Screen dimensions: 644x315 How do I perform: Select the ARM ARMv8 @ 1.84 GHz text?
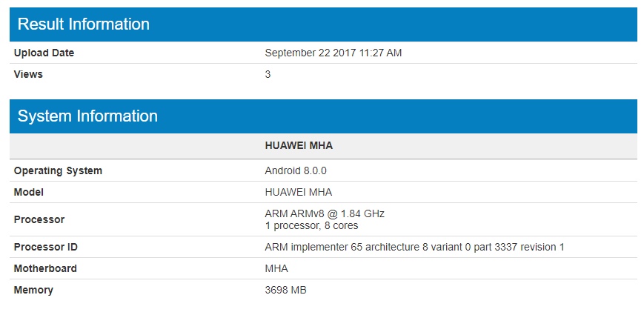[325, 213]
